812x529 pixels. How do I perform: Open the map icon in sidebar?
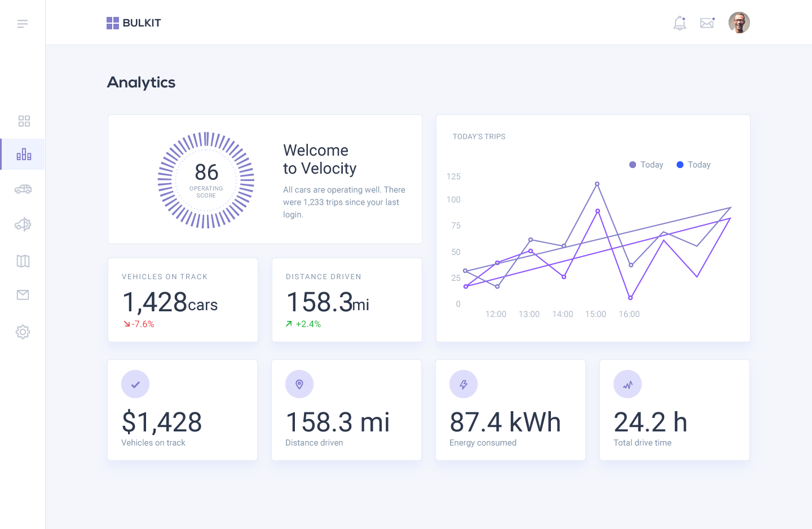[x=23, y=261]
